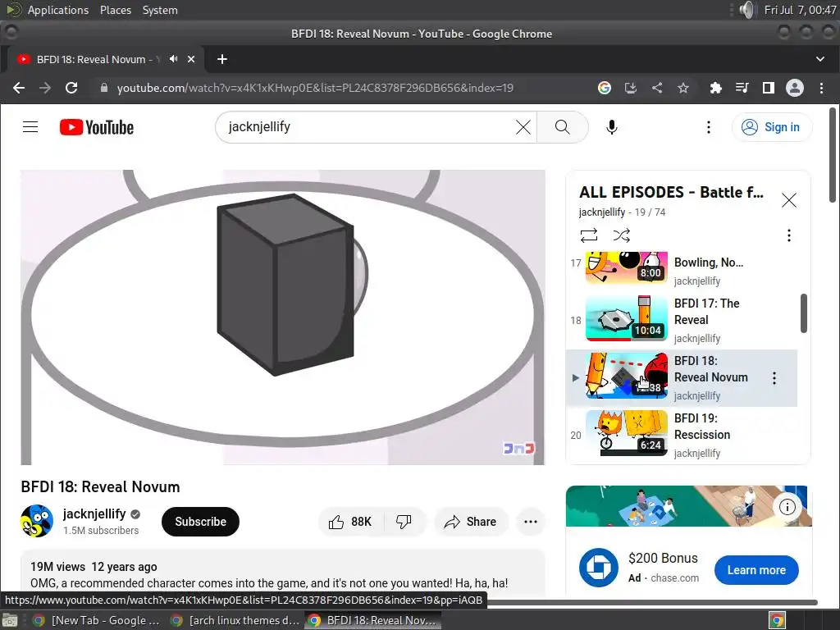The image size is (840, 630).
Task: Open ad info icon on Chase banner
Action: tap(787, 507)
